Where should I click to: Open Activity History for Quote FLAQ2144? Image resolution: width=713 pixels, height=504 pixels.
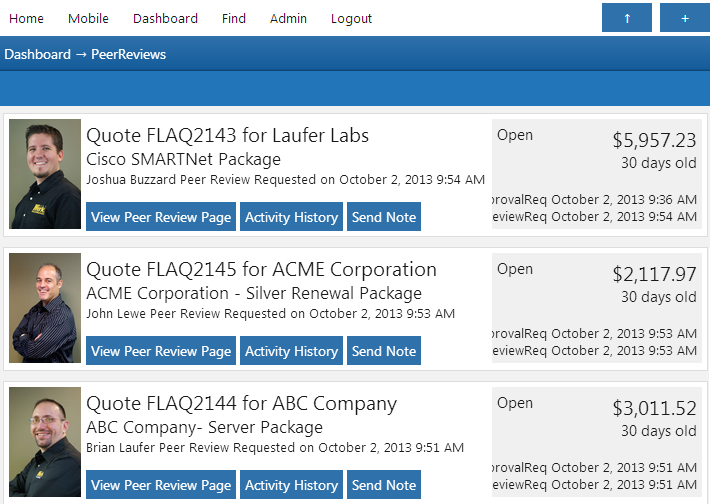click(x=291, y=485)
